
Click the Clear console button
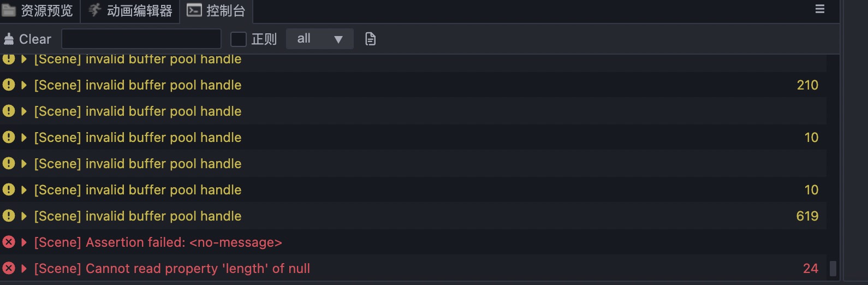(x=27, y=39)
